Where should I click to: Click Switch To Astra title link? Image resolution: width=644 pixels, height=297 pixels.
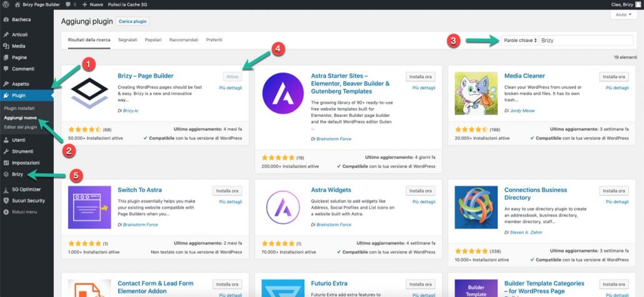tap(139, 190)
